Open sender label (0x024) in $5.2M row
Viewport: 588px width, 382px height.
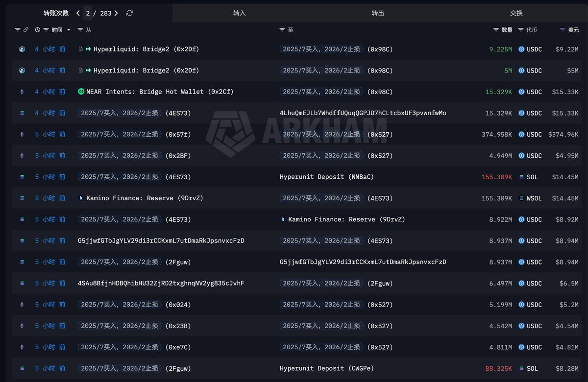[x=134, y=305]
